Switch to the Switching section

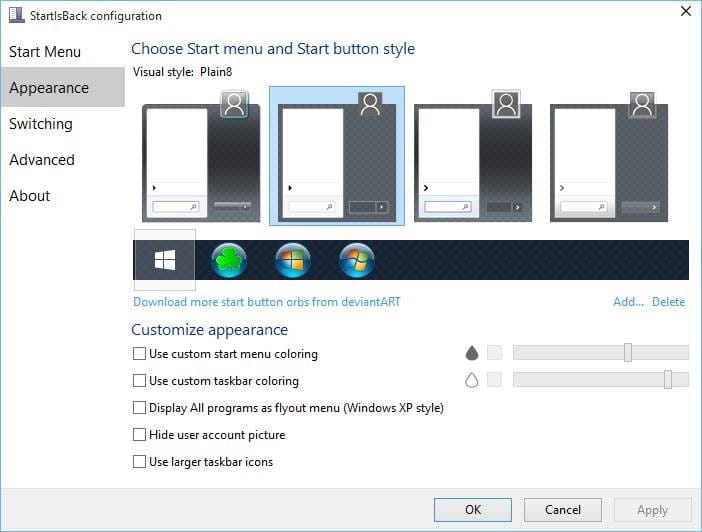click(63, 124)
